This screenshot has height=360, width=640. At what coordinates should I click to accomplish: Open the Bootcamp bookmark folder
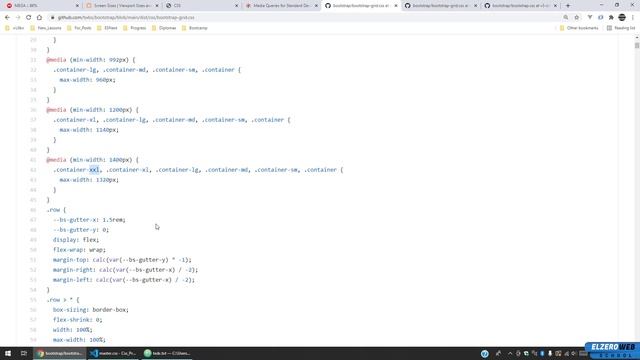click(195, 28)
